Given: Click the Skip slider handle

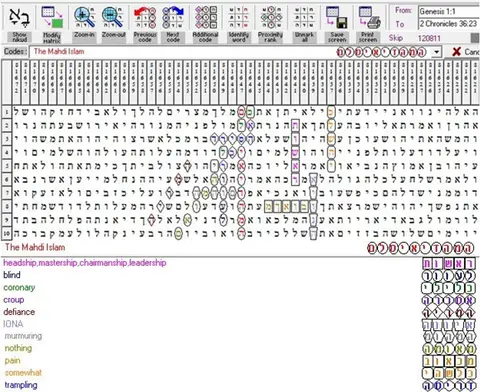Looking at the screenshot, I should pyautogui.click(x=476, y=38).
